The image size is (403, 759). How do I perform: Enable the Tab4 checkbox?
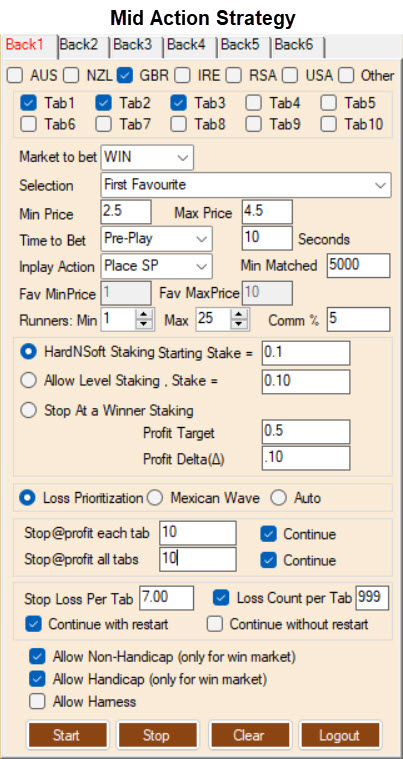coord(254,103)
